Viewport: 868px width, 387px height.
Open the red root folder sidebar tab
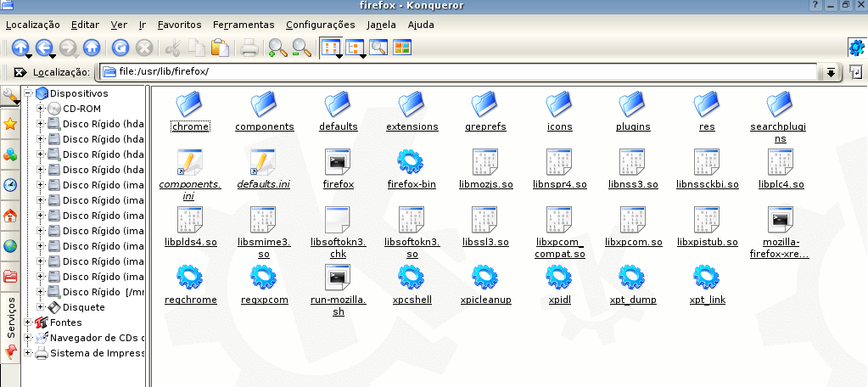click(x=10, y=276)
